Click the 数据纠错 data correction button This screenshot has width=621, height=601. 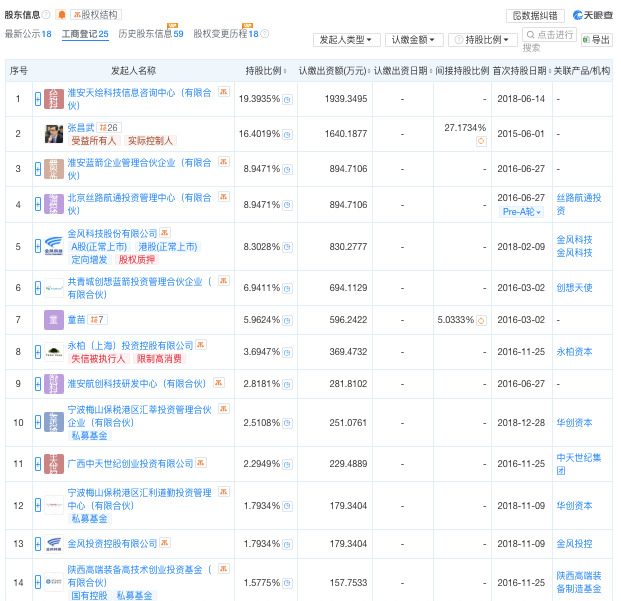tap(535, 15)
